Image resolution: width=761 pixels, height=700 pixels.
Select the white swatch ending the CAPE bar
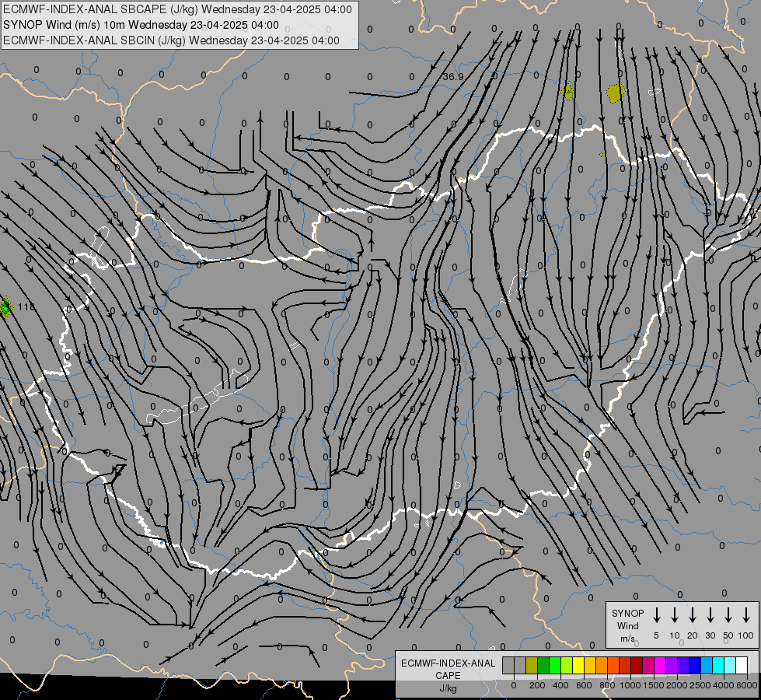click(742, 665)
